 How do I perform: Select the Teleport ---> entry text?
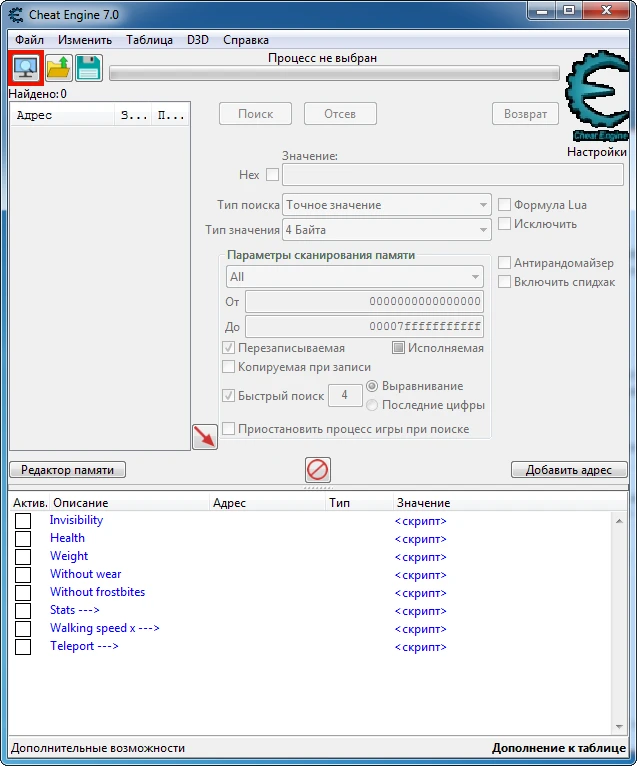(84, 646)
